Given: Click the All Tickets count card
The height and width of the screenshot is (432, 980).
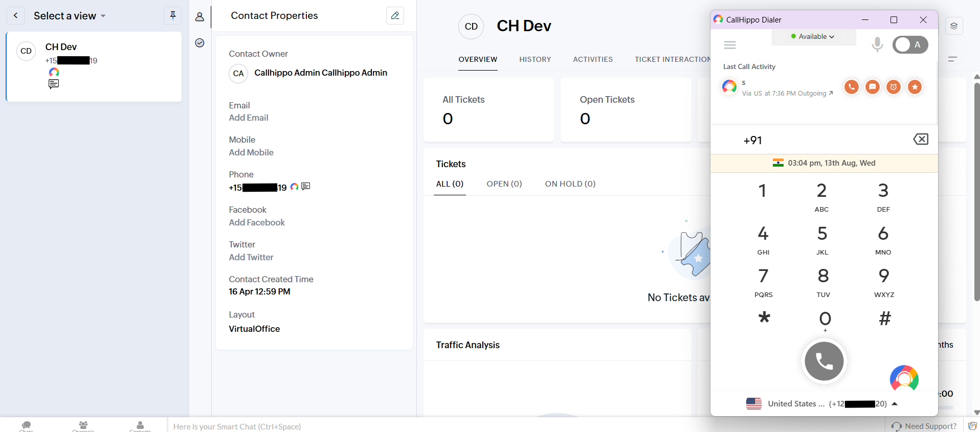Looking at the screenshot, I should tap(488, 109).
